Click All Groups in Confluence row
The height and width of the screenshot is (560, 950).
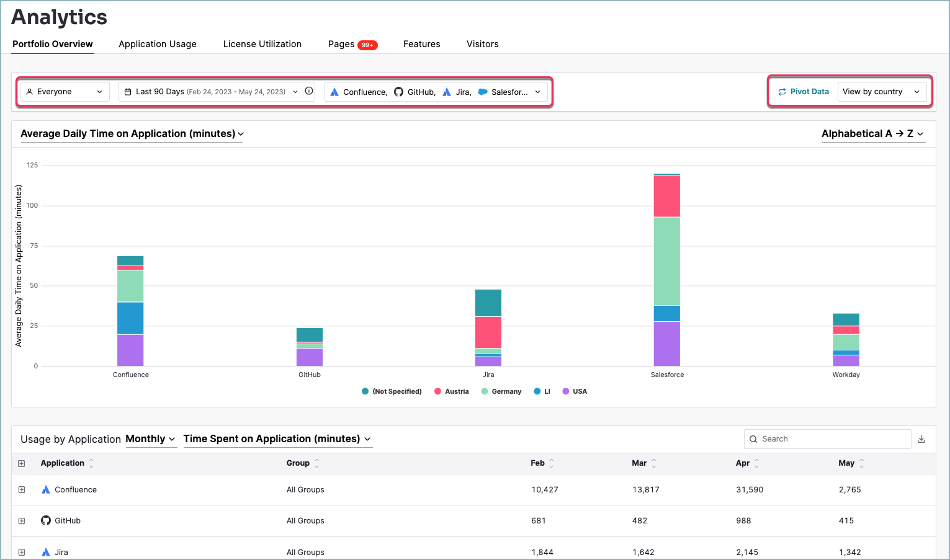pyautogui.click(x=305, y=489)
